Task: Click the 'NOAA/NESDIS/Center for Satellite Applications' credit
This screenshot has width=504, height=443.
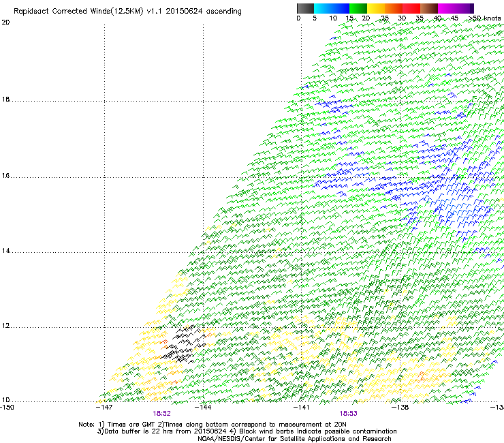Action: click(x=294, y=439)
